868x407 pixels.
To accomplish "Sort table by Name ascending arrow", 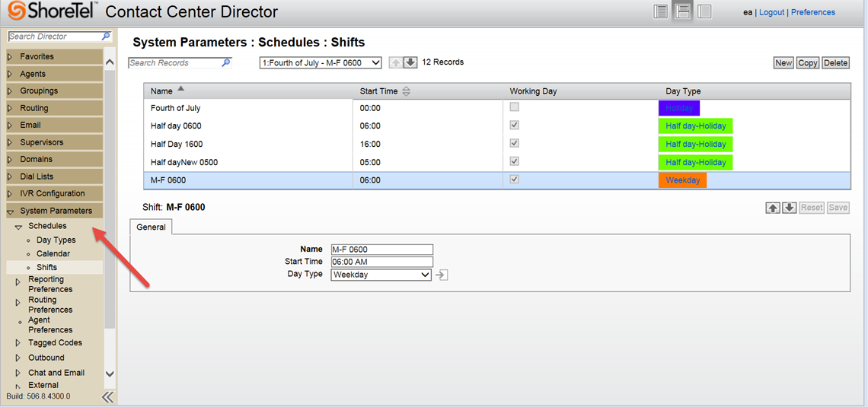I will coord(181,90).
